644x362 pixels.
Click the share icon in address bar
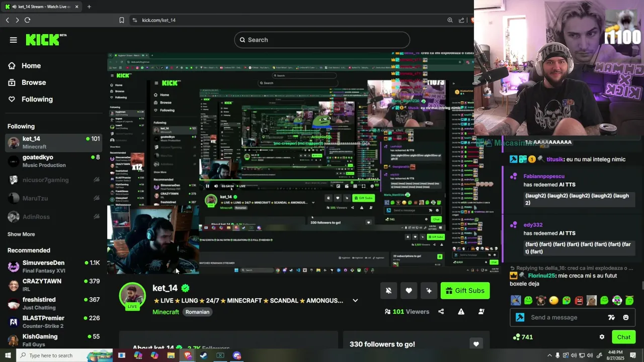461,20
